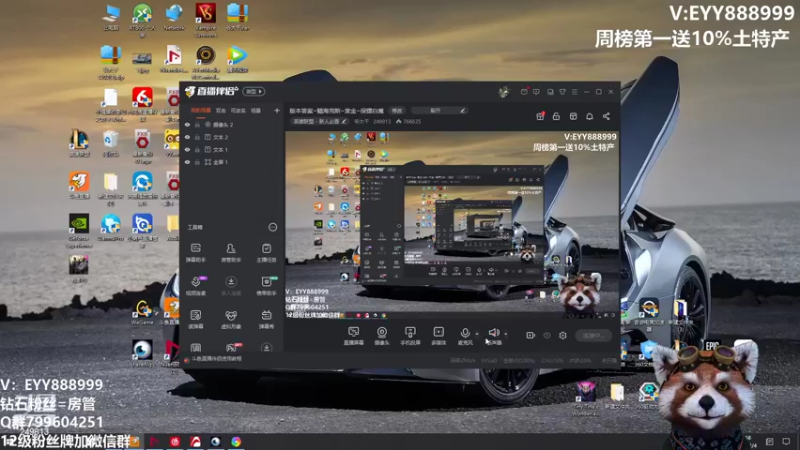Select the WeGame desktop shortcut
This screenshot has height=450, width=800.
pos(142,313)
